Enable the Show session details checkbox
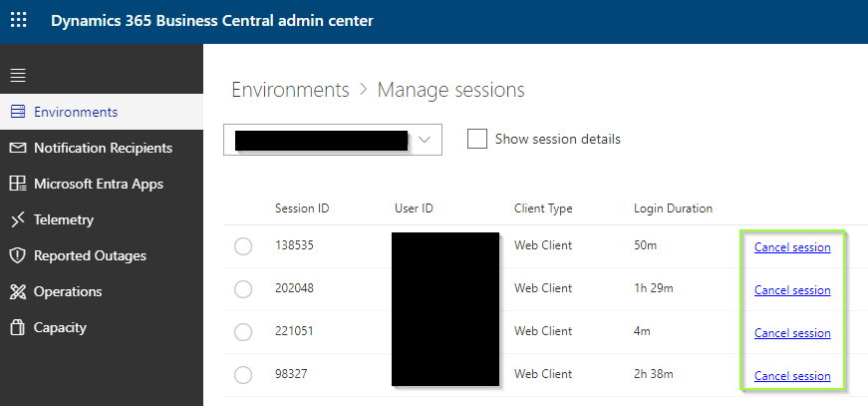868x406 pixels. (477, 139)
